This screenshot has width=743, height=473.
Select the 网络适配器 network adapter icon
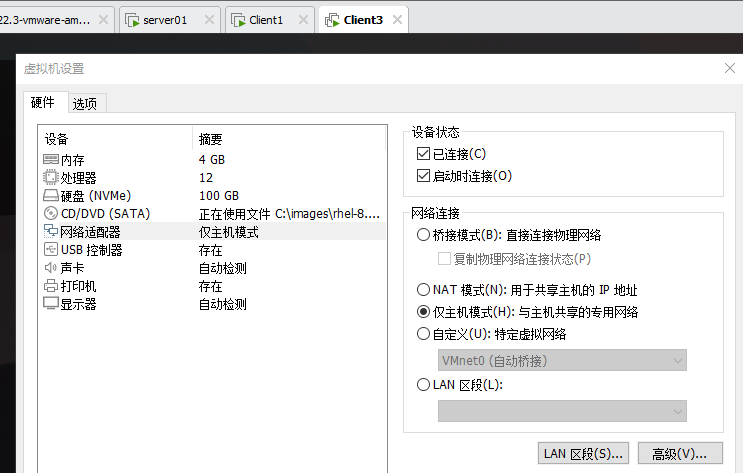(x=51, y=231)
